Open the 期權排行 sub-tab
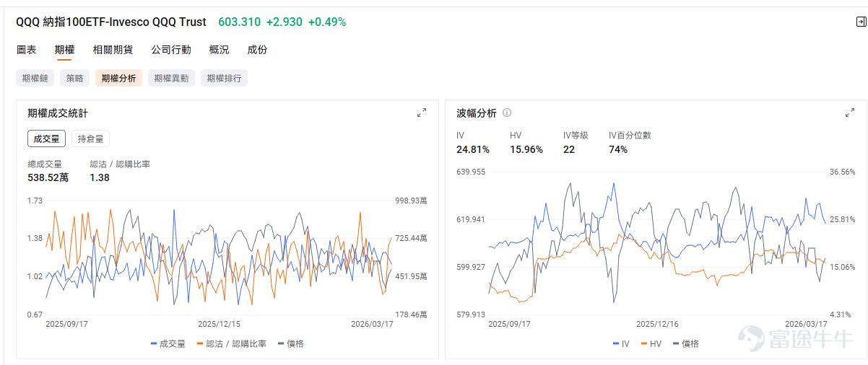 (224, 78)
